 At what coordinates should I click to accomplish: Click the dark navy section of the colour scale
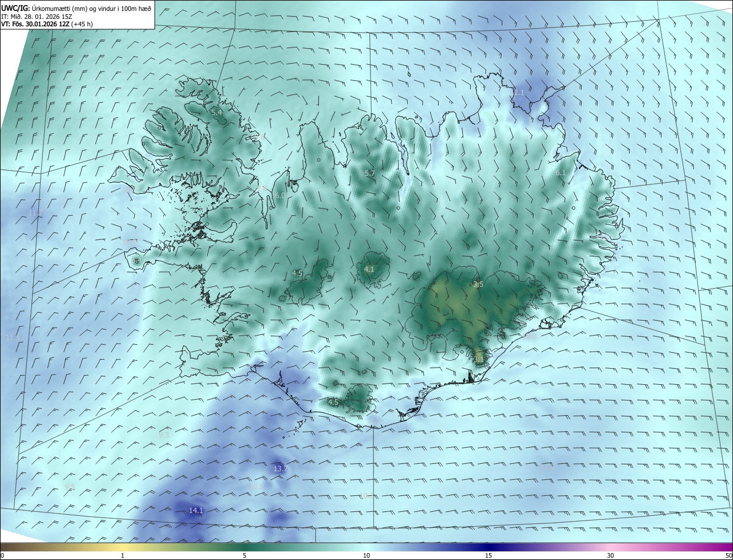click(x=488, y=547)
